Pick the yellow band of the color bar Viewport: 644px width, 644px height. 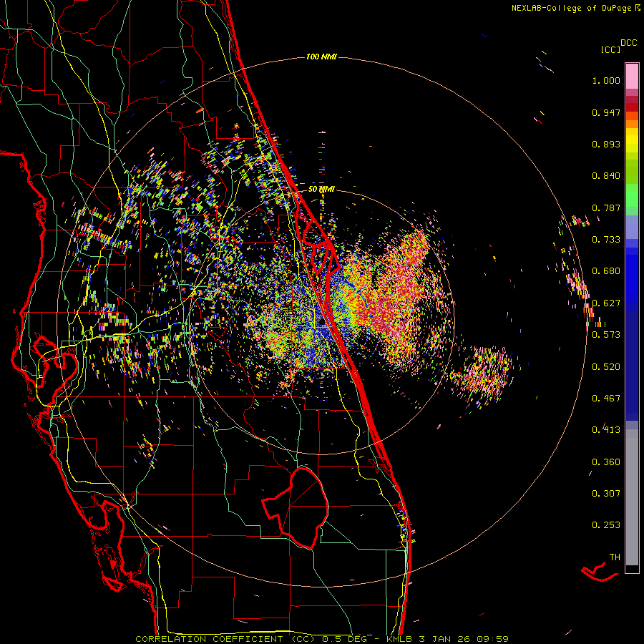632,140
